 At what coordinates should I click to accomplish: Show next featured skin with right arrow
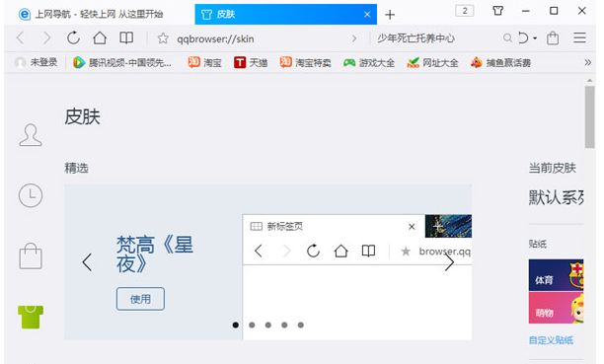coord(449,262)
